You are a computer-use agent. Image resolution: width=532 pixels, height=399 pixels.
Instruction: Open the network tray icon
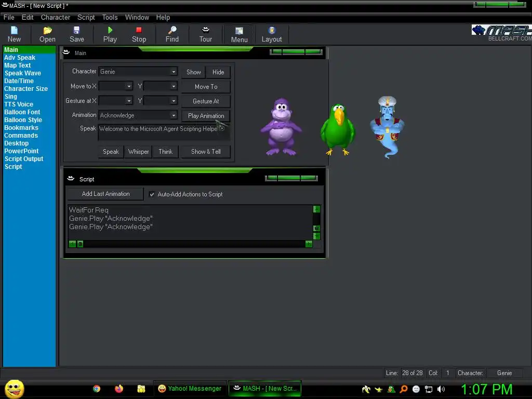(429, 390)
